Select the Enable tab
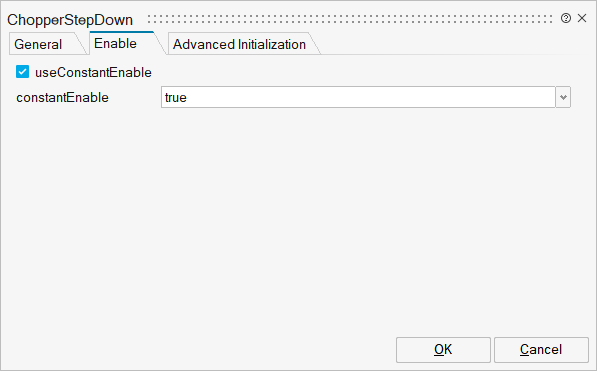This screenshot has height=371, width=597. click(115, 43)
